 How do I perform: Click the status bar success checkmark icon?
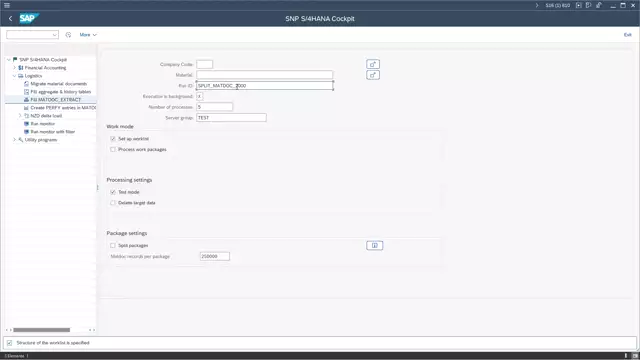tap(9, 343)
